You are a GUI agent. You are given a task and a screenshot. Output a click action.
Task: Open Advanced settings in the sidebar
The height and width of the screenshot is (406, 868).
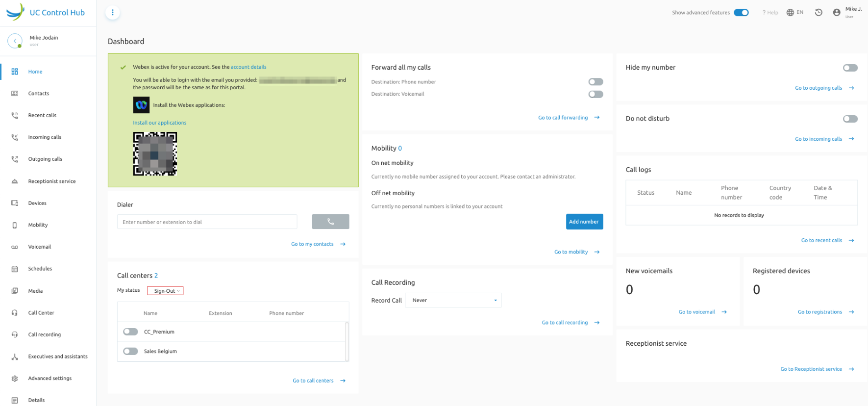pyautogui.click(x=50, y=379)
